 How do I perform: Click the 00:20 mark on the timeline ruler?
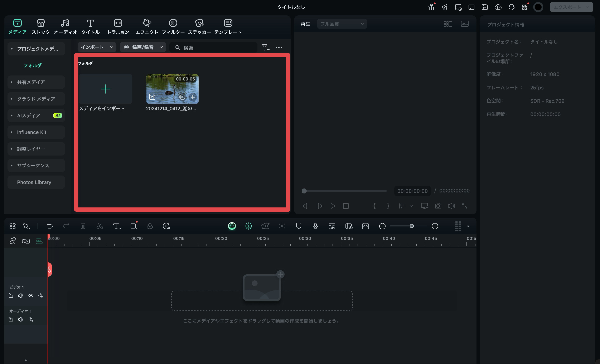pyautogui.click(x=221, y=238)
